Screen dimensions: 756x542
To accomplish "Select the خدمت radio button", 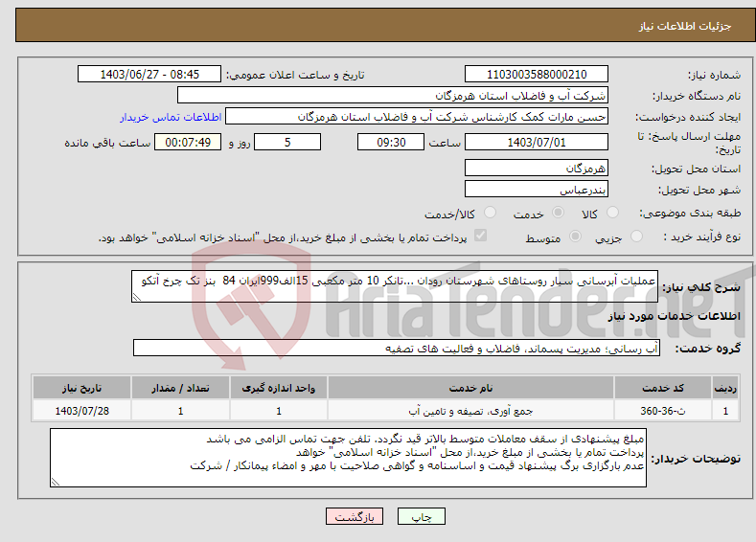I will [x=558, y=213].
